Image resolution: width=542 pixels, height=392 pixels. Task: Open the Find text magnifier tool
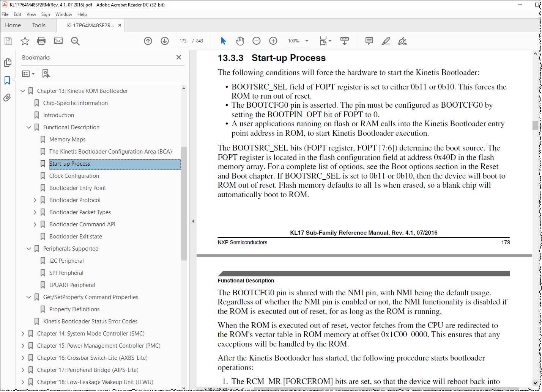[75, 41]
